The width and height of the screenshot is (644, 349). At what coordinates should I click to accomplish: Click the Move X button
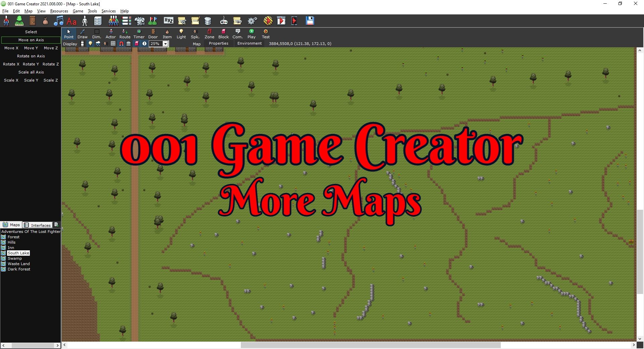[11, 48]
